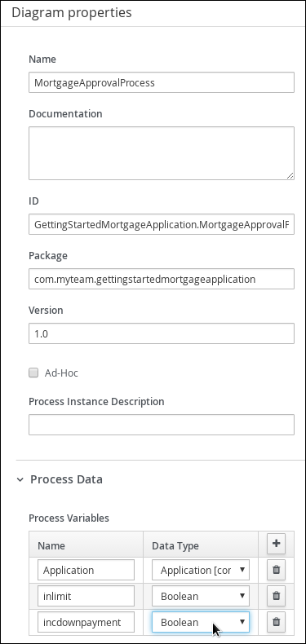Click the Application variable name field
The width and height of the screenshot is (306, 644).
click(x=86, y=570)
